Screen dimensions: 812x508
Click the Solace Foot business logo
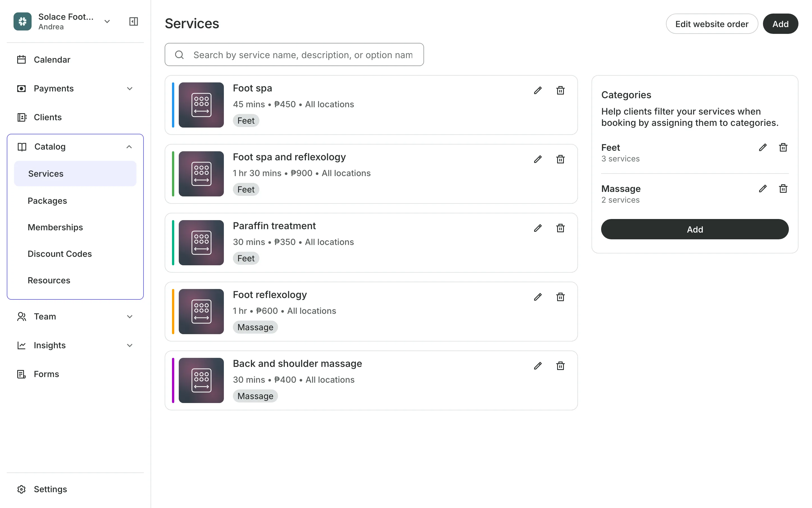[23, 21]
